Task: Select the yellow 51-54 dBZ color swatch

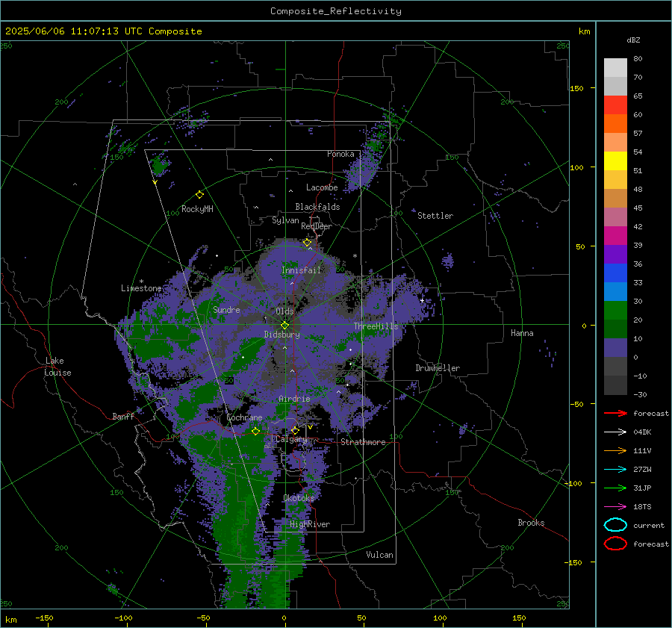Action: tap(615, 161)
